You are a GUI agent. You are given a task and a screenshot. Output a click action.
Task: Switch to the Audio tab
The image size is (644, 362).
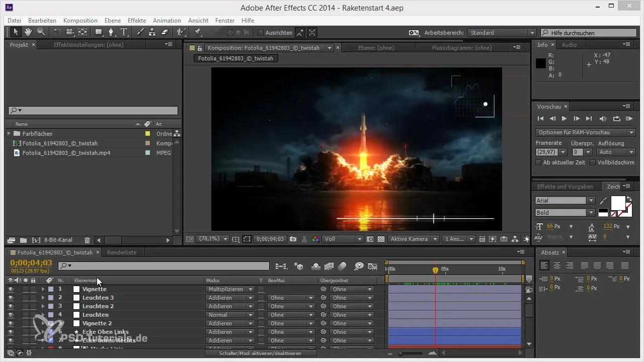click(x=569, y=45)
